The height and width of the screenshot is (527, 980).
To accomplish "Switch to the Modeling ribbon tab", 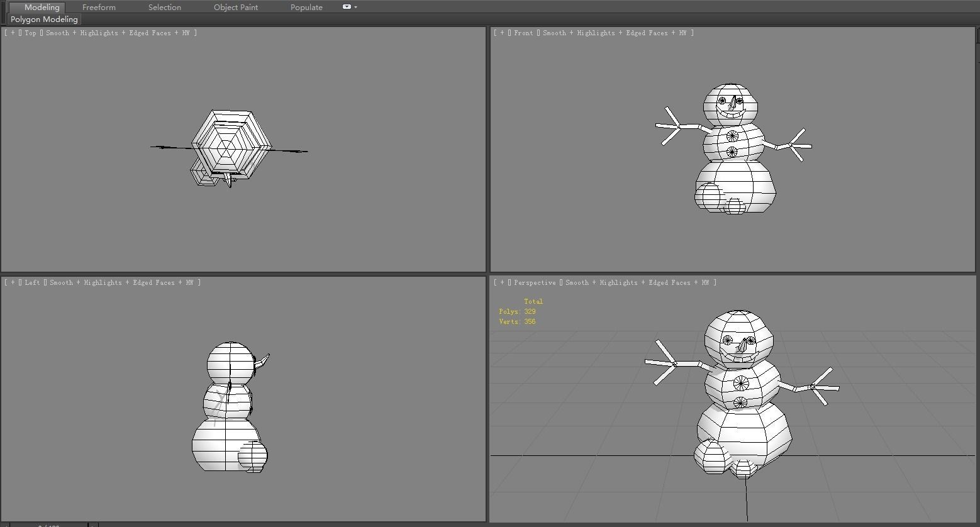I will [42, 7].
